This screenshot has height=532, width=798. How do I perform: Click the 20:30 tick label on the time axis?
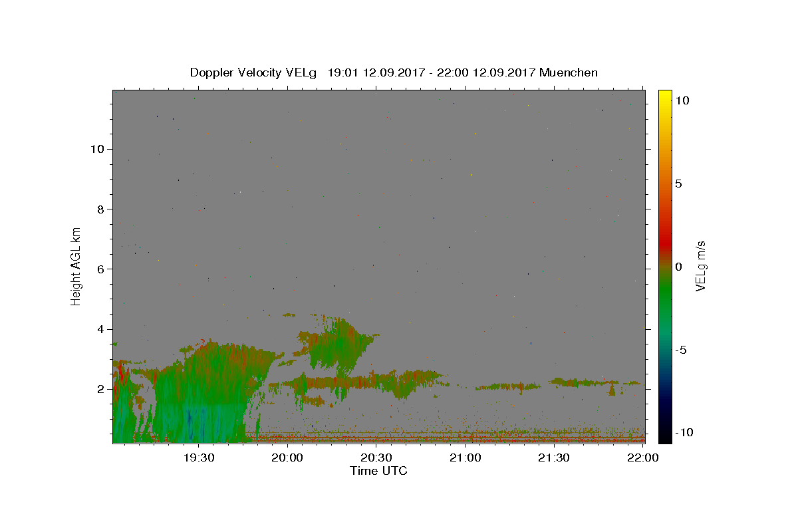[x=376, y=458]
